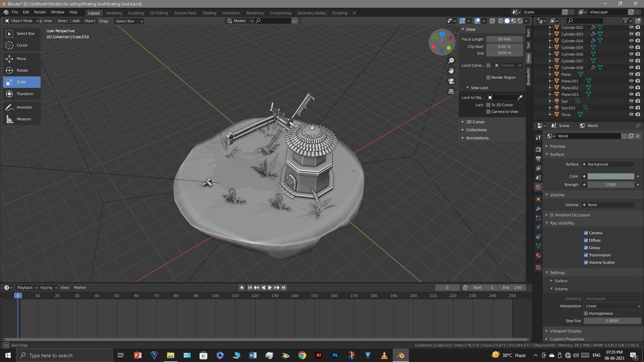Uncheck Diffuse ray visibility

586,240
